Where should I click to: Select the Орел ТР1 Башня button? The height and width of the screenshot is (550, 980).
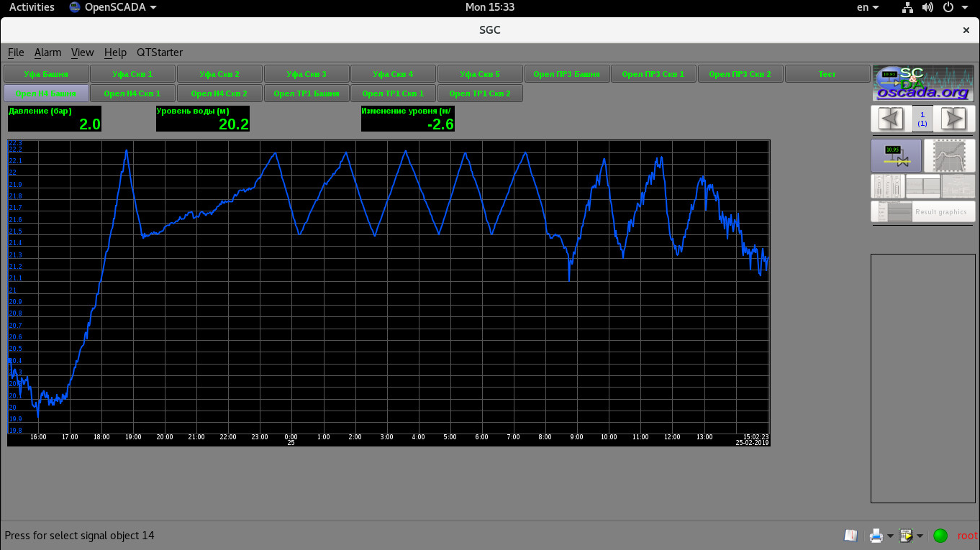click(x=307, y=93)
